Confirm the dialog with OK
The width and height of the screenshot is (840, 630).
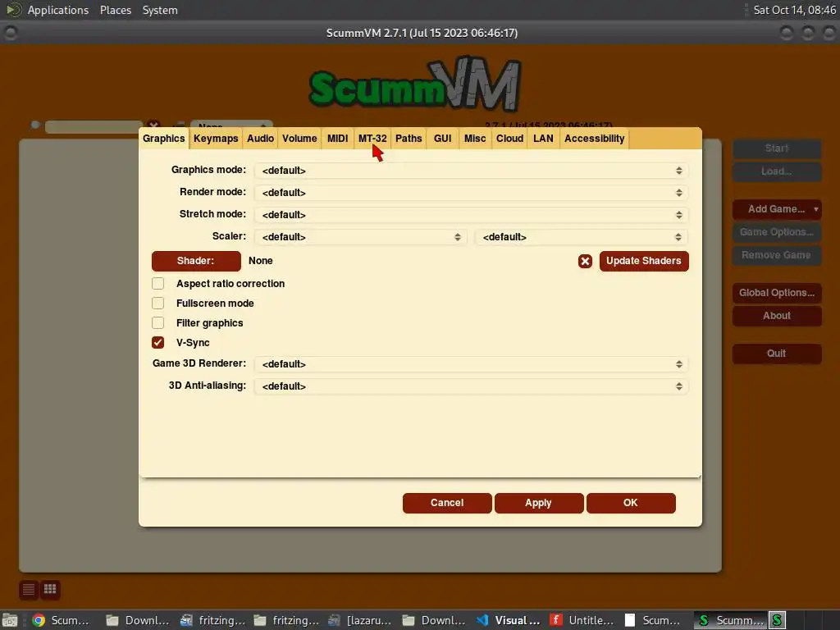click(x=631, y=503)
